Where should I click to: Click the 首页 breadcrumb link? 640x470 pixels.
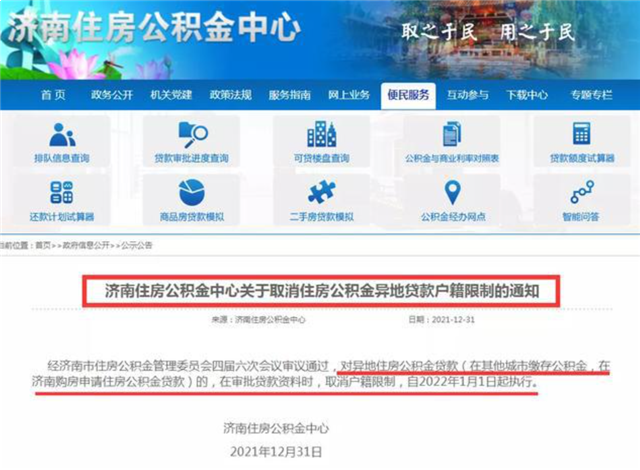tap(43, 245)
